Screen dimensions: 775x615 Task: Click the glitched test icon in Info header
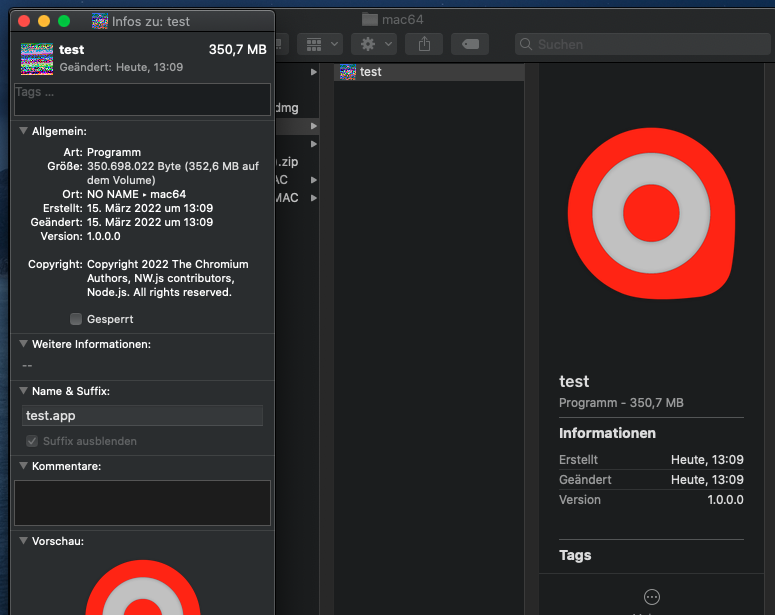coord(37,59)
